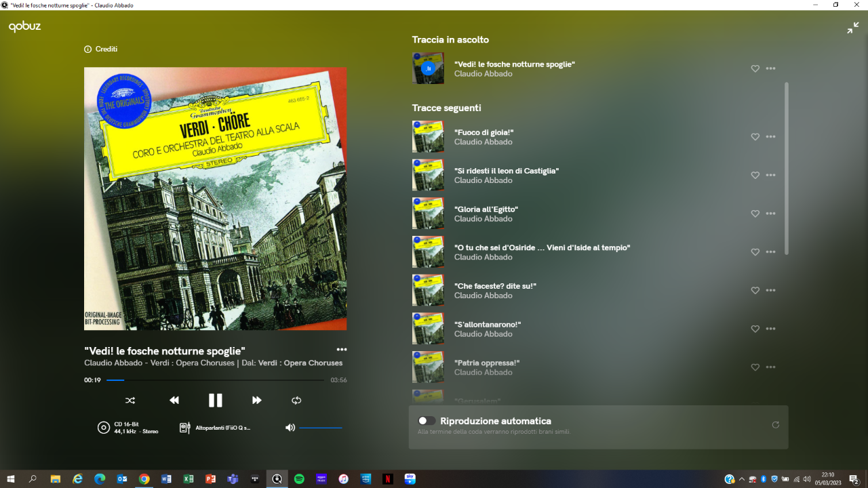Favorite the track "Patria oppressa!"
868x488 pixels.
(755, 367)
